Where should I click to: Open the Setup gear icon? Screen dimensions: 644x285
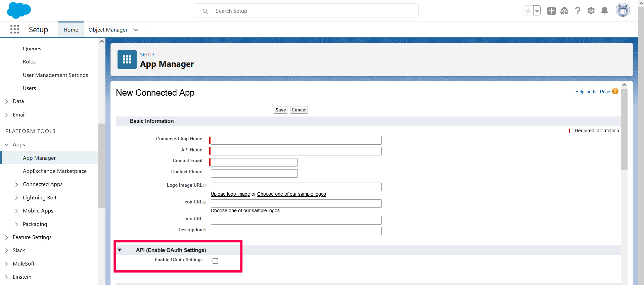[591, 11]
